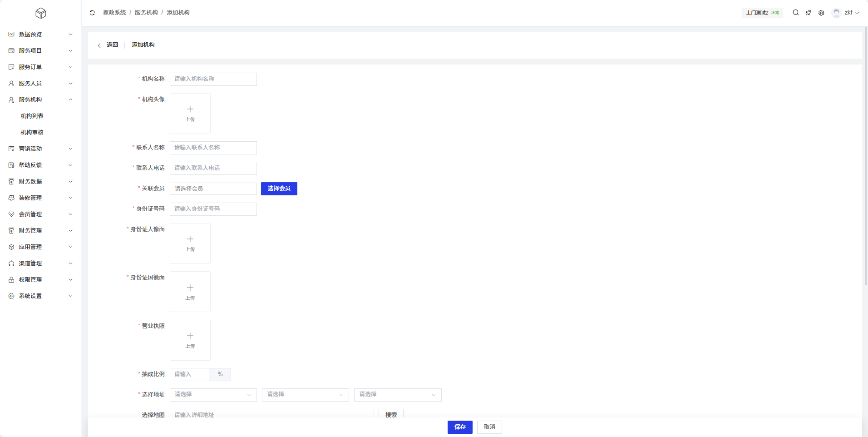Viewport: 868px width, 437px height.
Task: Open the first 选择地址 dropdown
Action: [213, 395]
